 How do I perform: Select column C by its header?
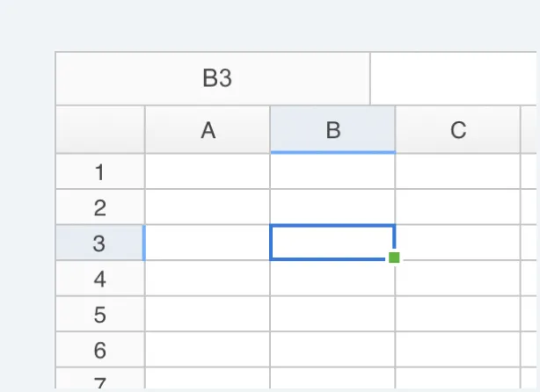[457, 130]
